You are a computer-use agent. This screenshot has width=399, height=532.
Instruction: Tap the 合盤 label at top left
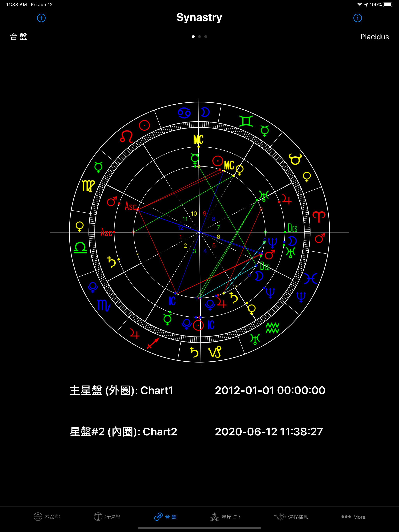19,37
